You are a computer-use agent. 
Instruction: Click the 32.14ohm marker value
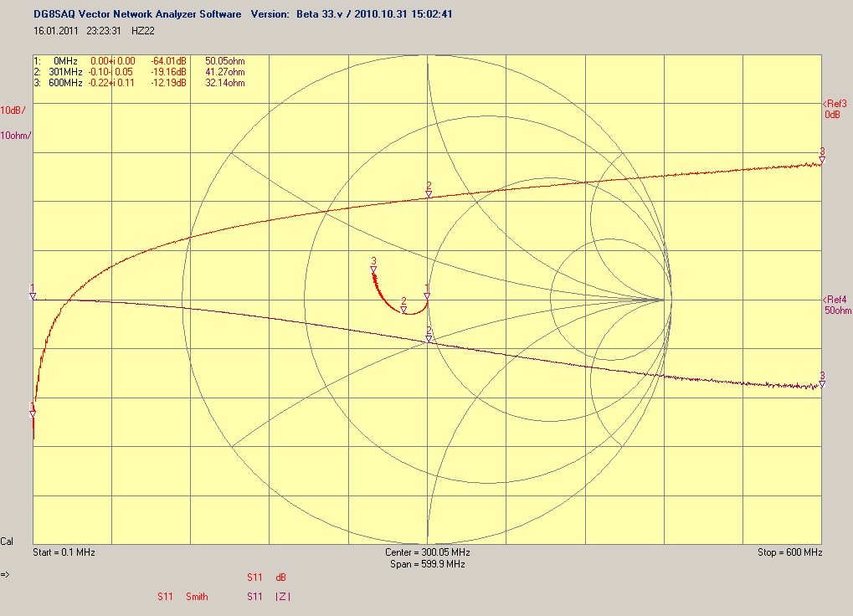pos(224,83)
